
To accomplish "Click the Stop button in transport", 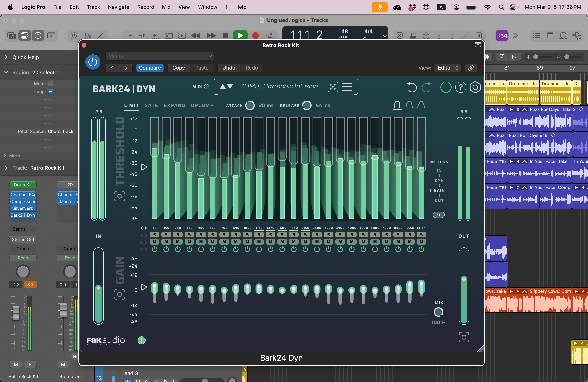I will point(226,36).
